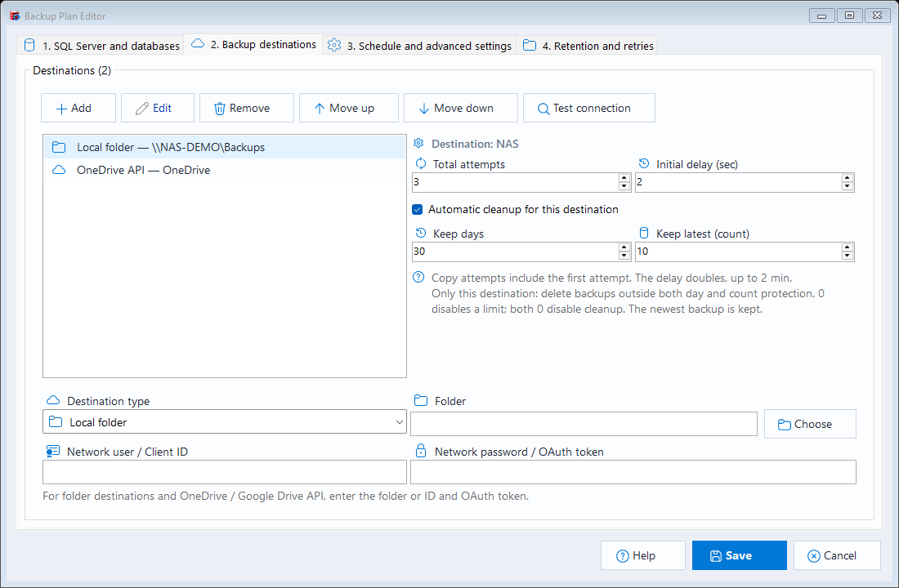Click the Network user / Client ID field

point(225,472)
